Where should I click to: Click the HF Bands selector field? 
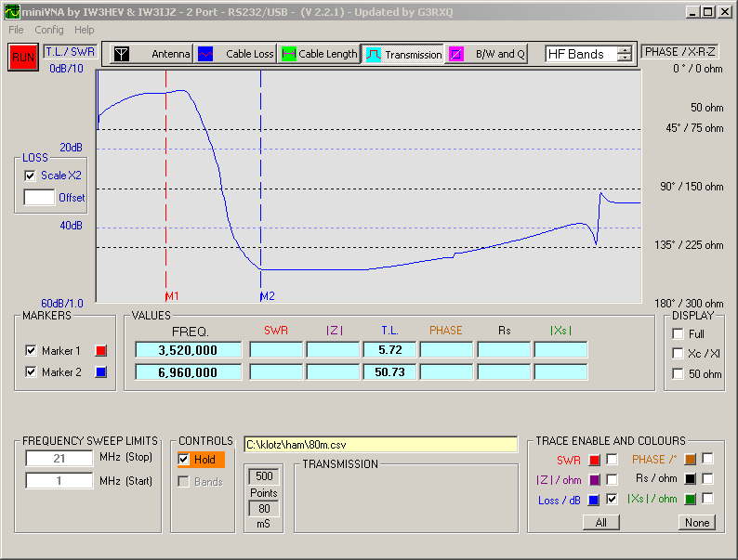click(581, 54)
